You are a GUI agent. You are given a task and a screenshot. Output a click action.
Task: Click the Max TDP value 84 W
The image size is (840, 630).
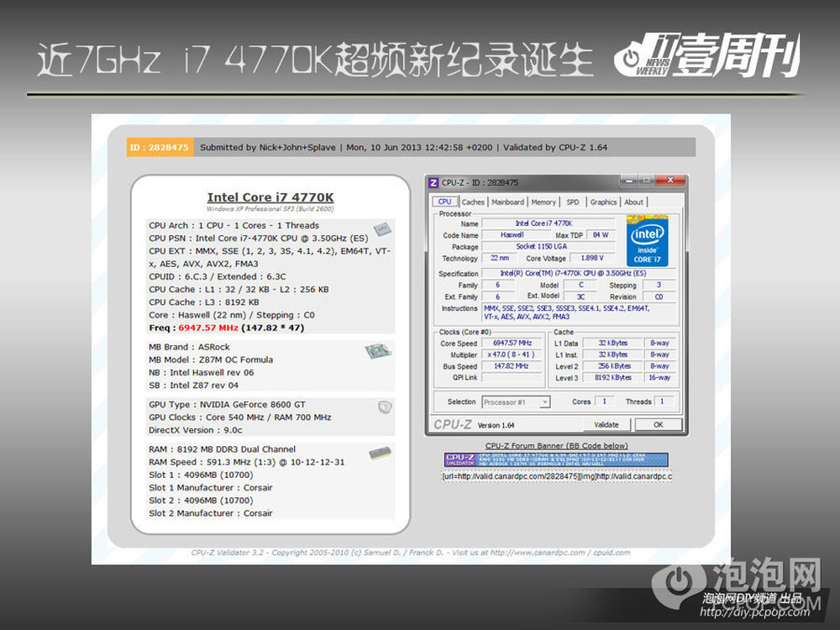click(601, 234)
